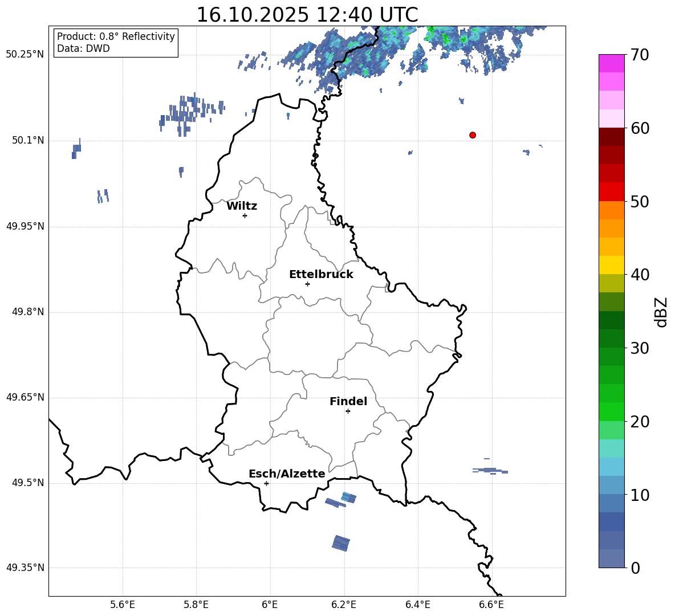Click the Wiltz city label

(242, 206)
